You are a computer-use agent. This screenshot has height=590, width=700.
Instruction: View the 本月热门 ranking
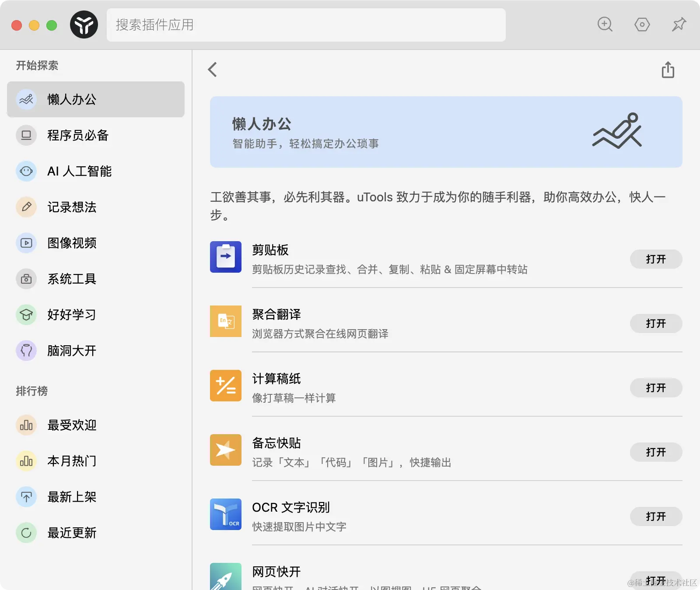96,461
